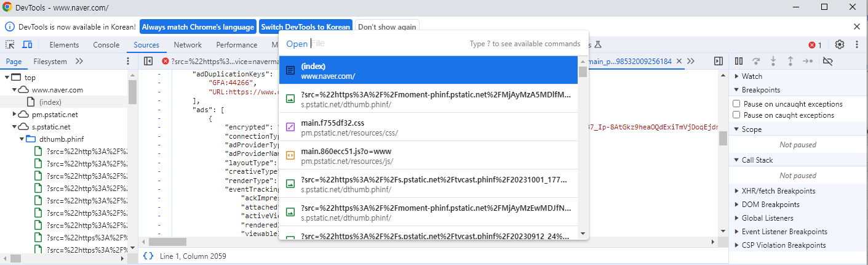Open navigator pane three-dot menu
The height and width of the screenshot is (265, 868).
pos(128,61)
